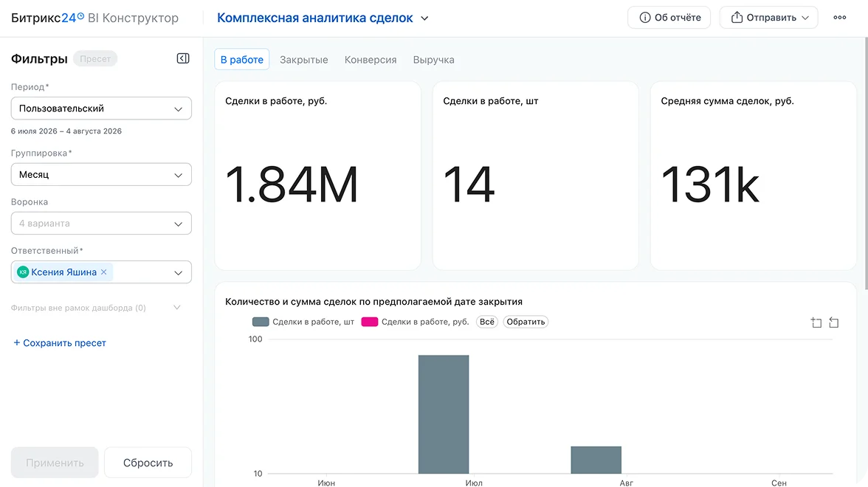Click the Всё legend button
This screenshot has height=487, width=868.
pyautogui.click(x=487, y=322)
